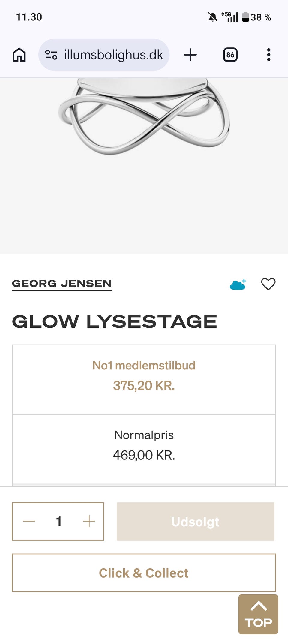Add product to wishlist with heart icon

(268, 284)
